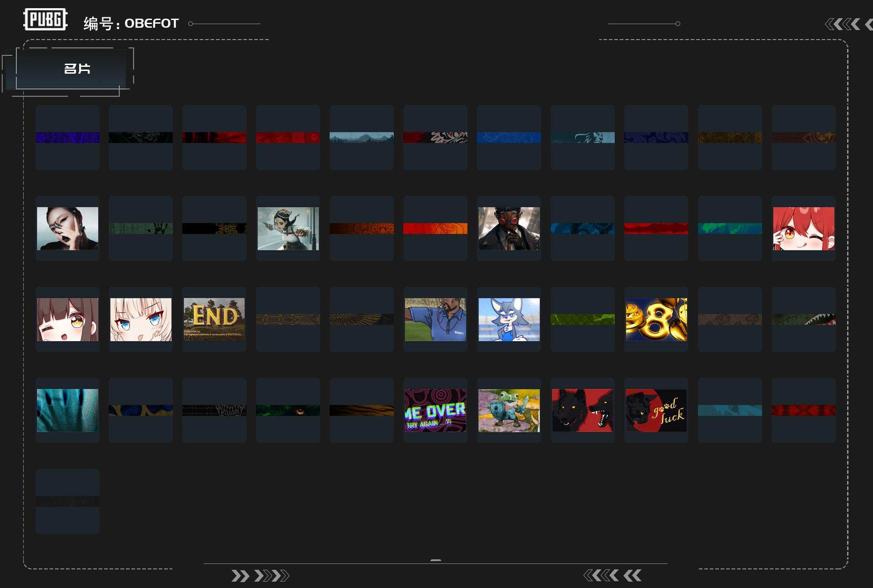Select the teal hand print nameplate
This screenshot has height=588, width=873.
click(x=67, y=410)
